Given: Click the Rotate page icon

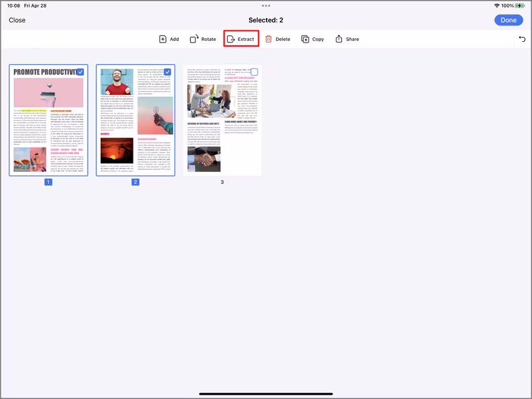Looking at the screenshot, I should 194,39.
